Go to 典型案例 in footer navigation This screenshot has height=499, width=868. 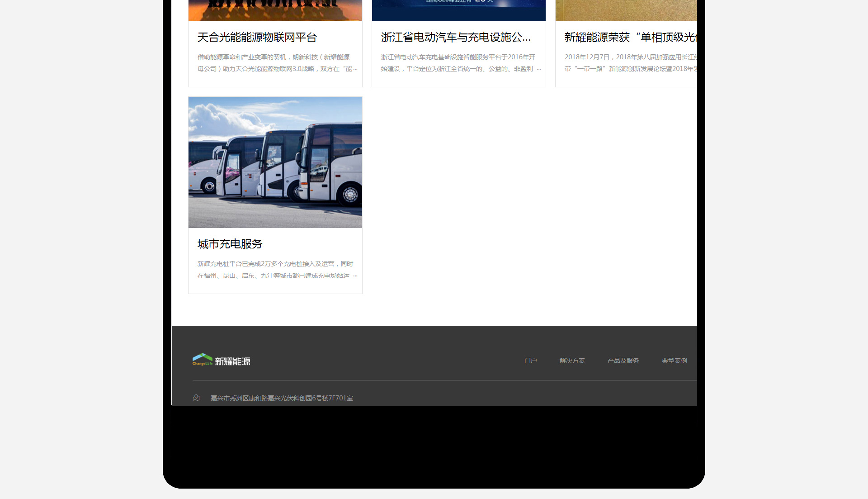click(x=674, y=361)
